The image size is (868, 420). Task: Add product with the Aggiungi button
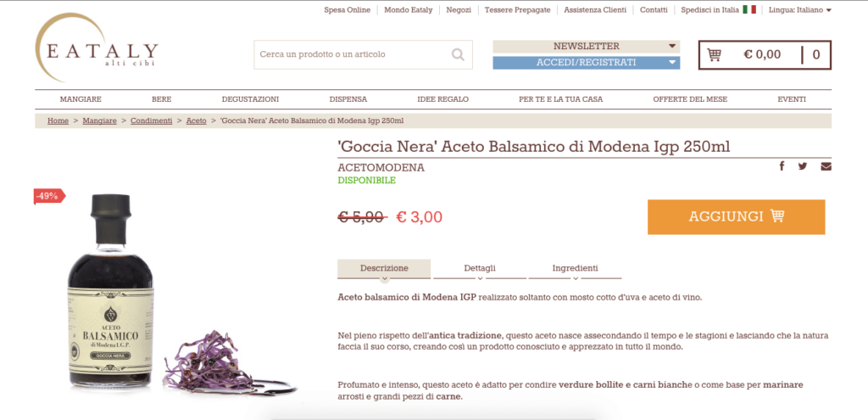coord(737,216)
